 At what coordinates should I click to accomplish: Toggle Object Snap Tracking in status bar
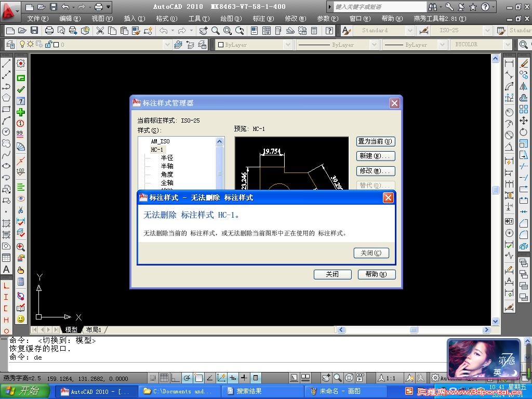(x=210, y=378)
